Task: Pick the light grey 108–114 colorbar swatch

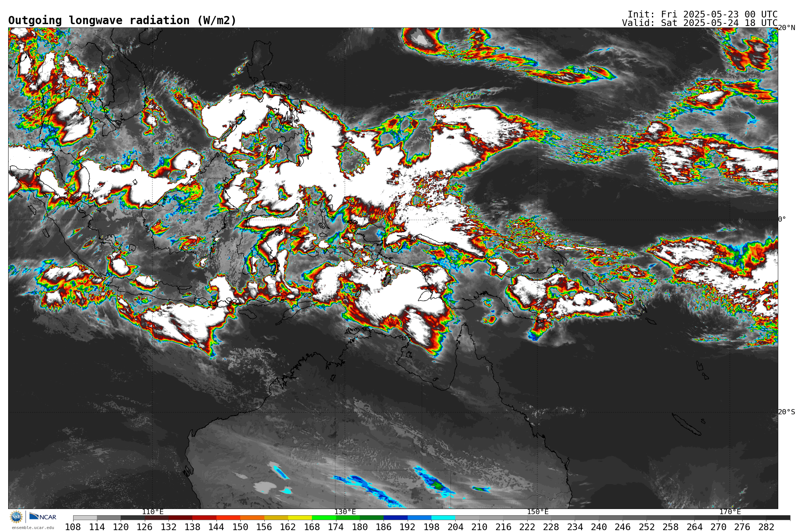Action: click(x=85, y=518)
